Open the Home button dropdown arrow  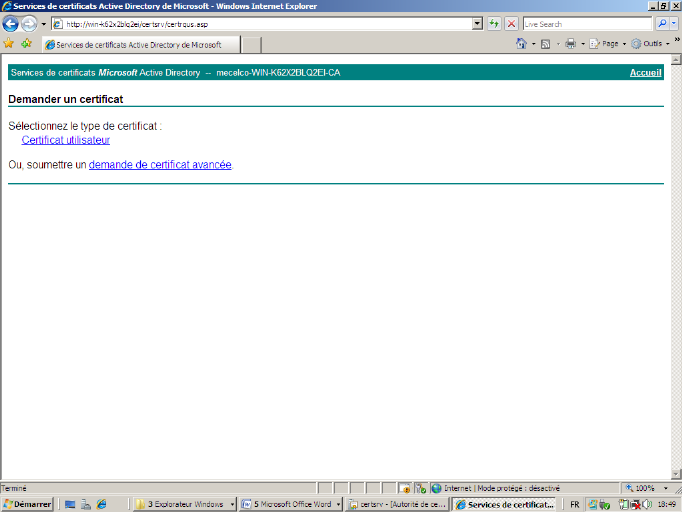[x=534, y=44]
